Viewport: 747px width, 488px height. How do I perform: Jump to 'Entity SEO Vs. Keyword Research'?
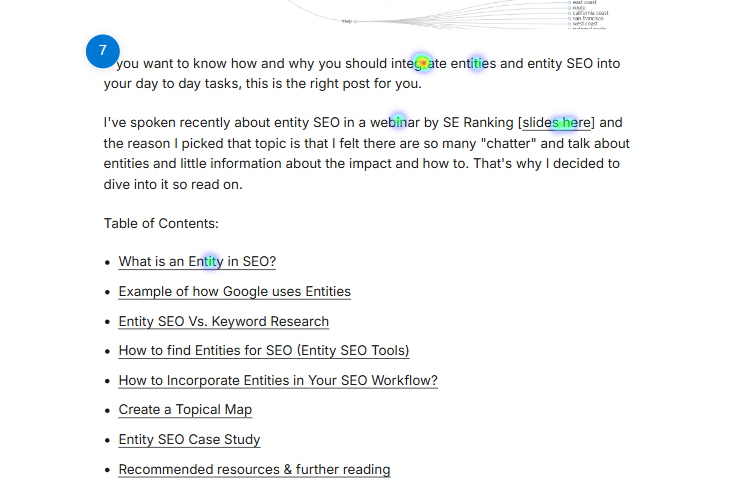point(223,322)
